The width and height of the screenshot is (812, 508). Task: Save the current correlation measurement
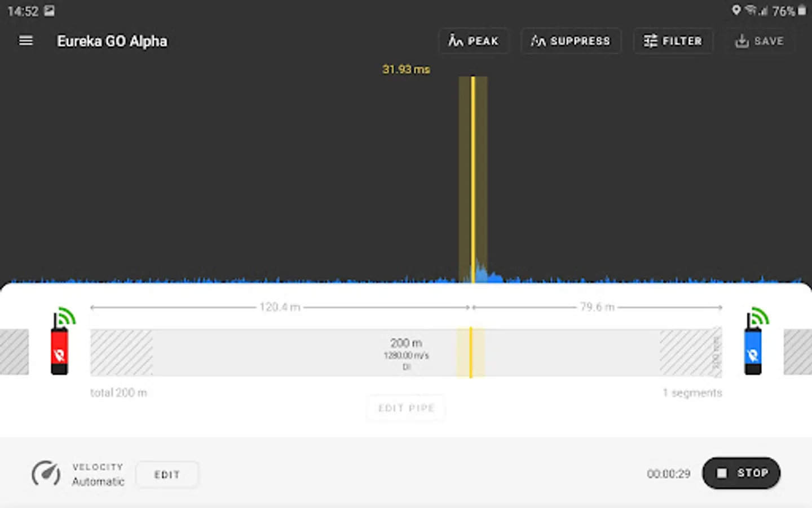(x=760, y=41)
